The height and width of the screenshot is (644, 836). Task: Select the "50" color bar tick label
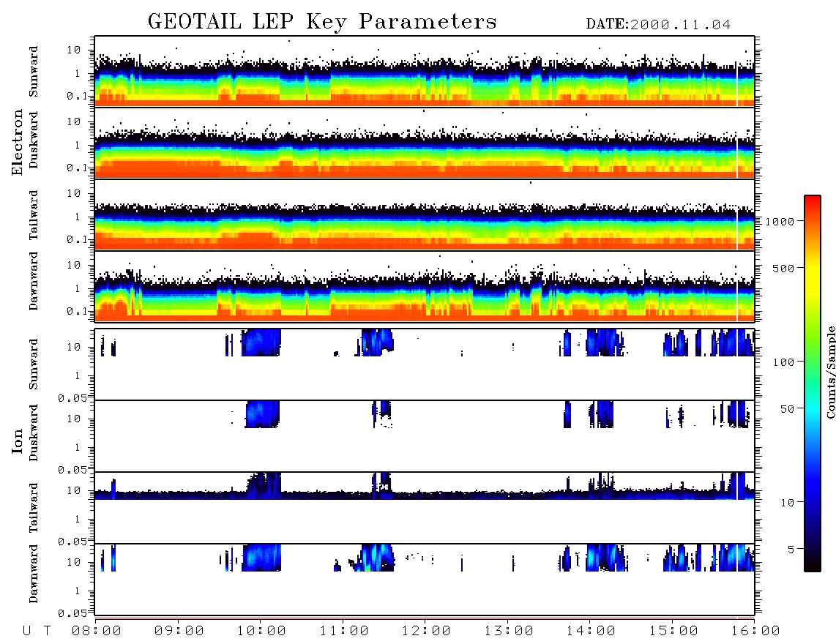787,409
